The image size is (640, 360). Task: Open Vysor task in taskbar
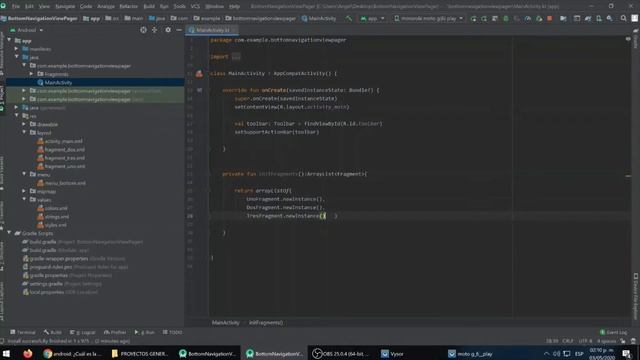pyautogui.click(x=392, y=353)
